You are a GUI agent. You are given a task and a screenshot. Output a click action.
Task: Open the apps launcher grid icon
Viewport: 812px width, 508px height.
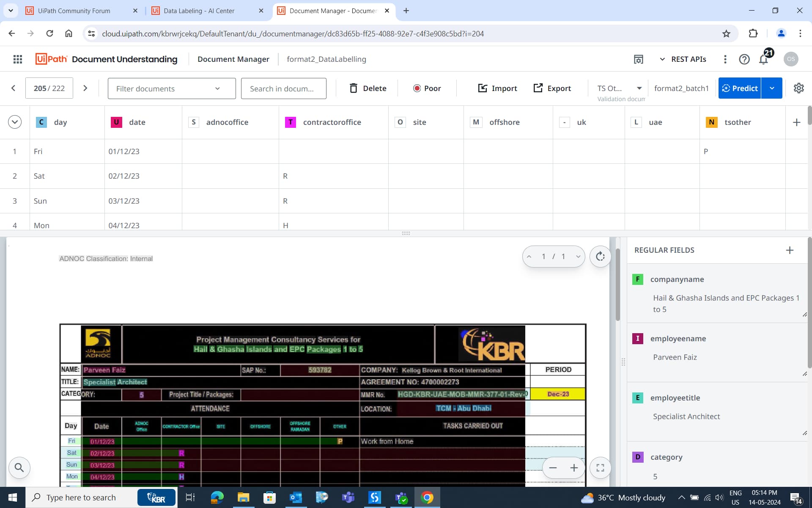17,59
